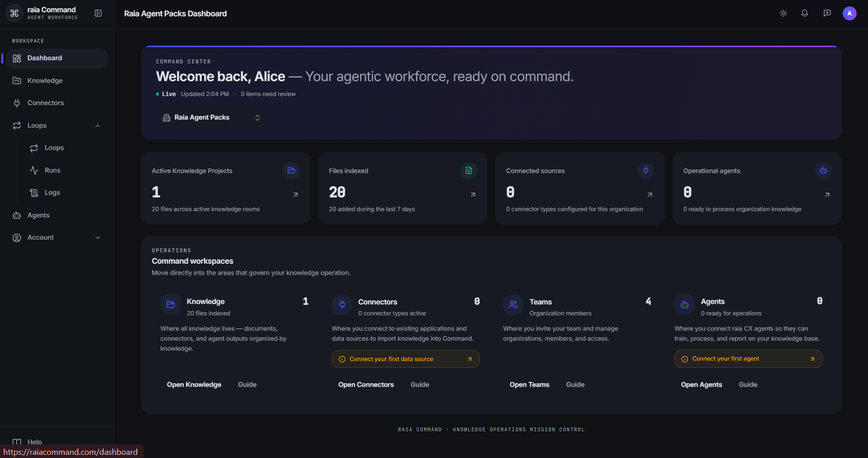Open the feedback chat icon

(827, 13)
